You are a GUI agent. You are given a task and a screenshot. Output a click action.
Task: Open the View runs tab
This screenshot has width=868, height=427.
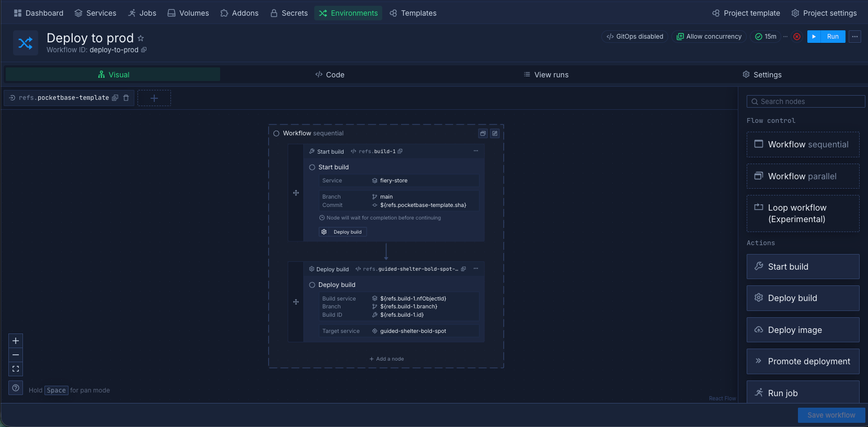[x=546, y=75]
